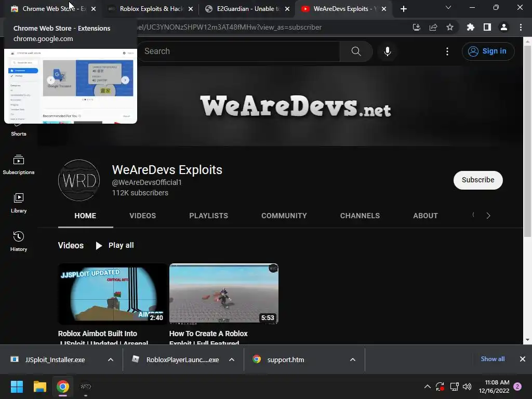Viewport: 532px width, 399px height.
Task: Expand support.htm download options
Action: 353,360
